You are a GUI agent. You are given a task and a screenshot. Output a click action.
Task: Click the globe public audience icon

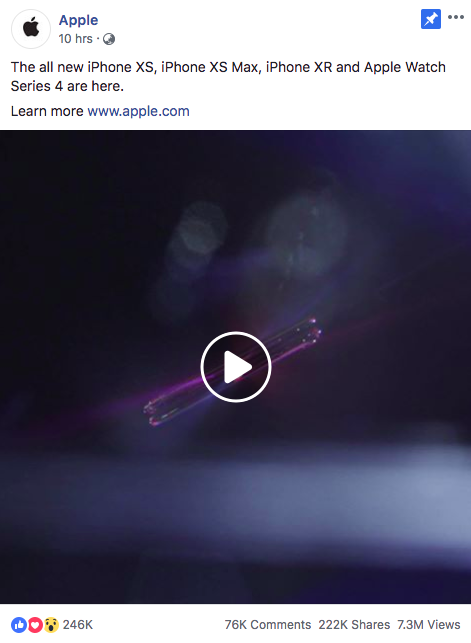109,39
